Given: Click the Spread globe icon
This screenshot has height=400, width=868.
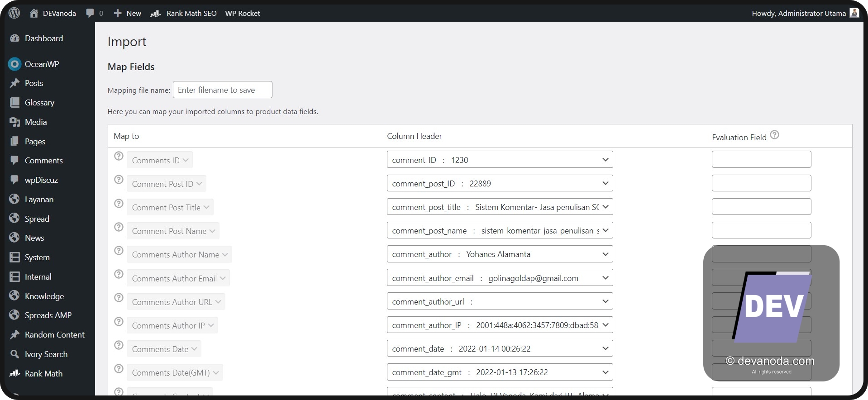Looking at the screenshot, I should [x=15, y=219].
